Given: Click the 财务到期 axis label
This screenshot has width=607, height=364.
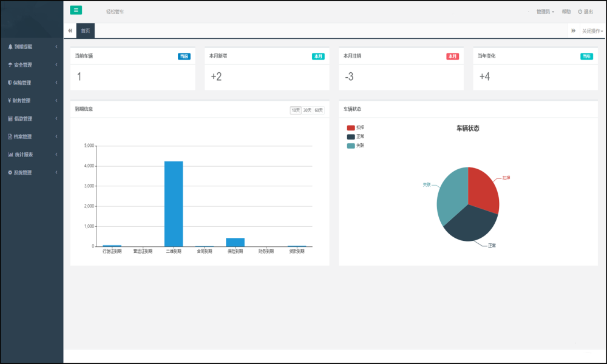Looking at the screenshot, I should pos(266,251).
